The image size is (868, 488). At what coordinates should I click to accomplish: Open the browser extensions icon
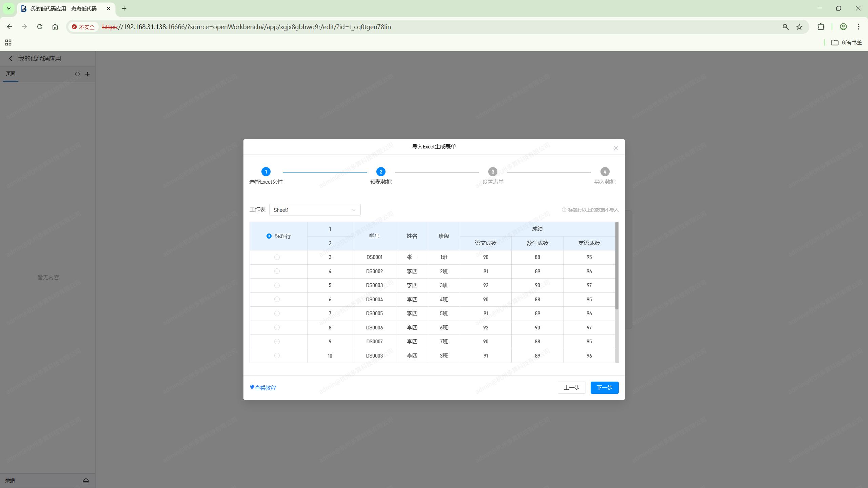pos(821,27)
